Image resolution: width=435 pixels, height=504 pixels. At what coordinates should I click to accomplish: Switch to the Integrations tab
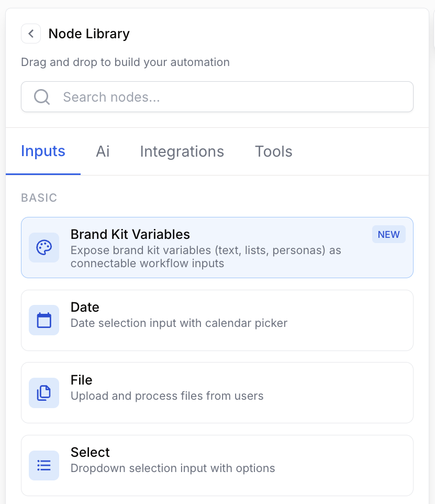tap(182, 151)
